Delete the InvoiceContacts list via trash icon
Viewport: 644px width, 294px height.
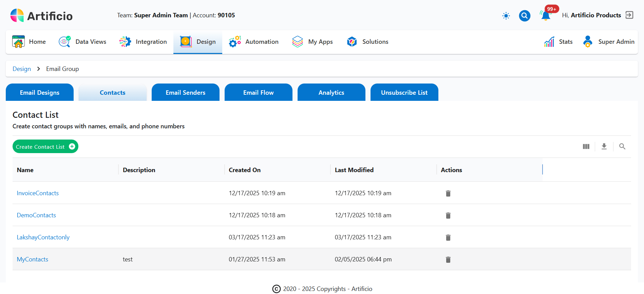pyautogui.click(x=448, y=193)
